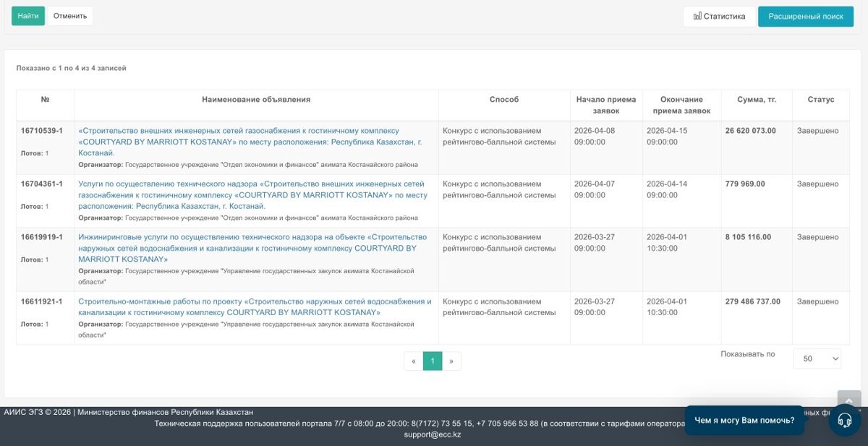
Task: Open Услуги по осуществлению технического надзора link
Action: tap(252, 195)
